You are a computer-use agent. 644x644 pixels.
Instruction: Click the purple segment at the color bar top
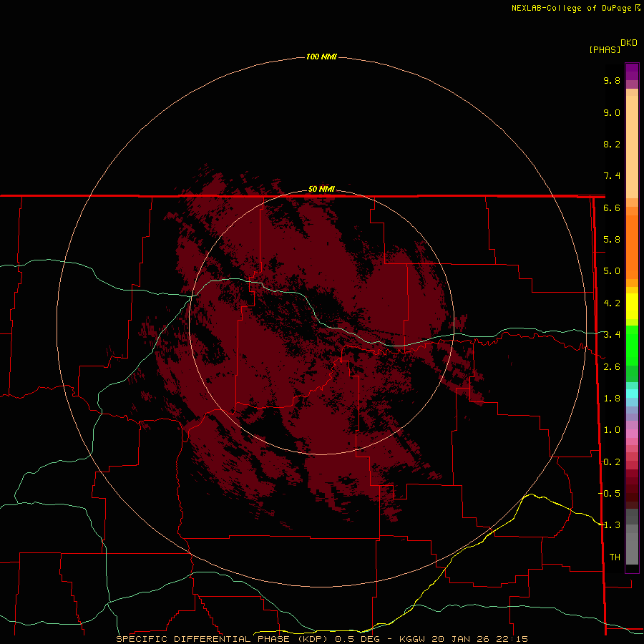point(632,72)
